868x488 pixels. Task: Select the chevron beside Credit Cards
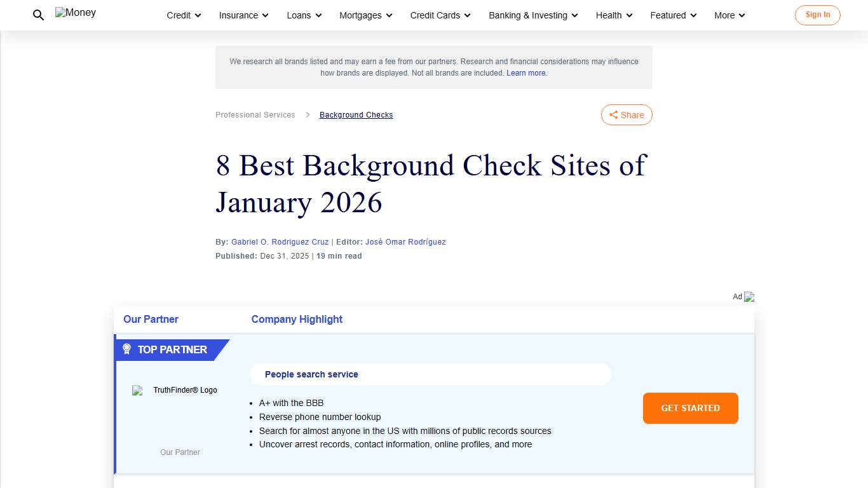(467, 15)
